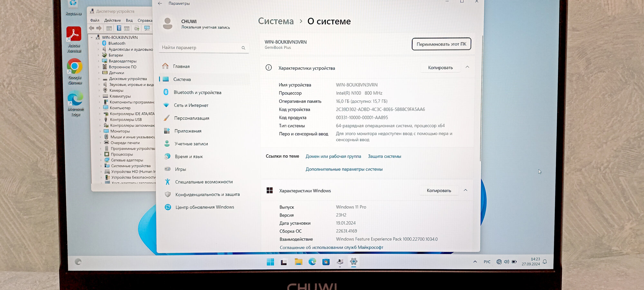
Task: Collapse the WIN-8OUK8VN3VRN root node in Device Manager
Action: pos(92,37)
